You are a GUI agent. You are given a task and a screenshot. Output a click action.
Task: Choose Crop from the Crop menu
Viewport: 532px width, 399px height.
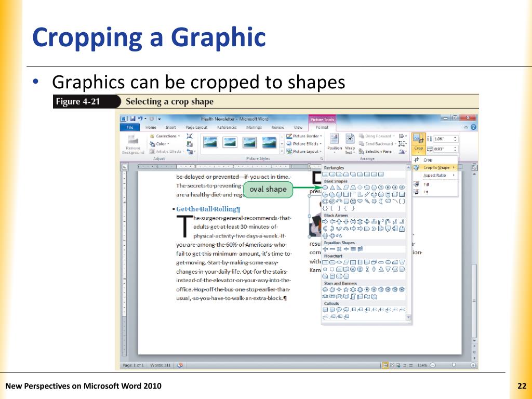tap(435, 160)
